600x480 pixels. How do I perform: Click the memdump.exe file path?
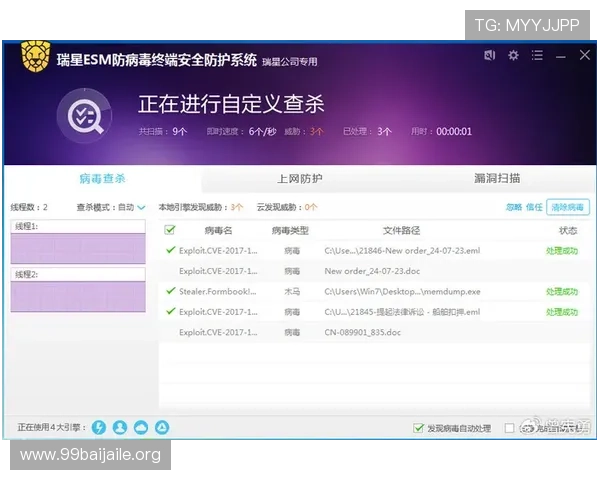click(x=402, y=292)
